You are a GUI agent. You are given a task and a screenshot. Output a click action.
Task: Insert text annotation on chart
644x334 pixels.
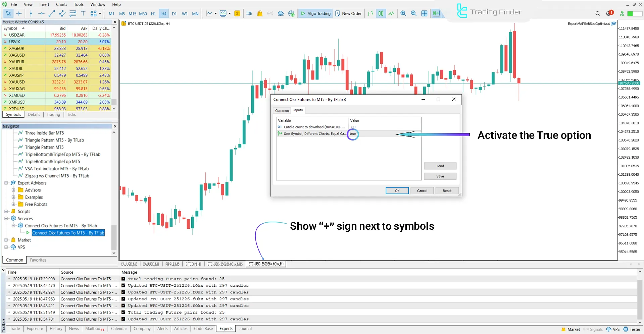[83, 13]
